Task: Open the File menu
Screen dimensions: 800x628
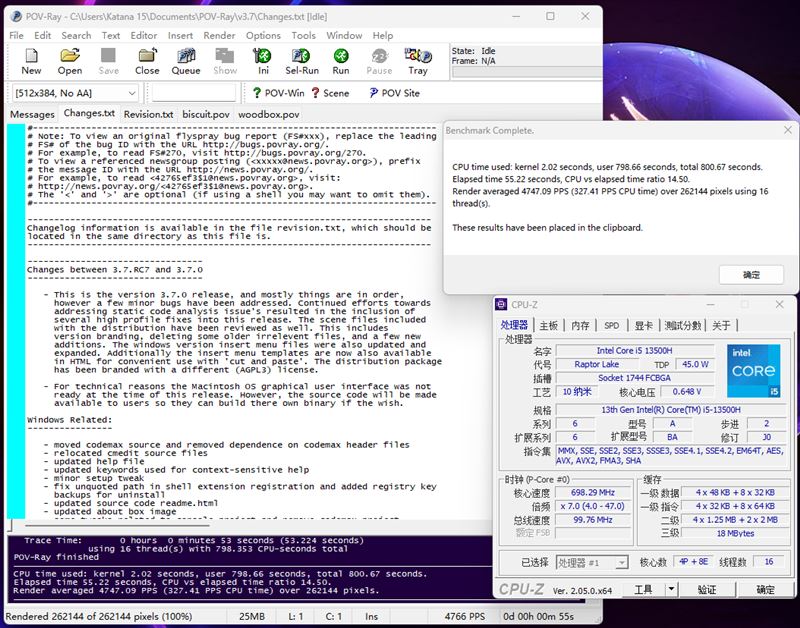Action: [x=16, y=35]
